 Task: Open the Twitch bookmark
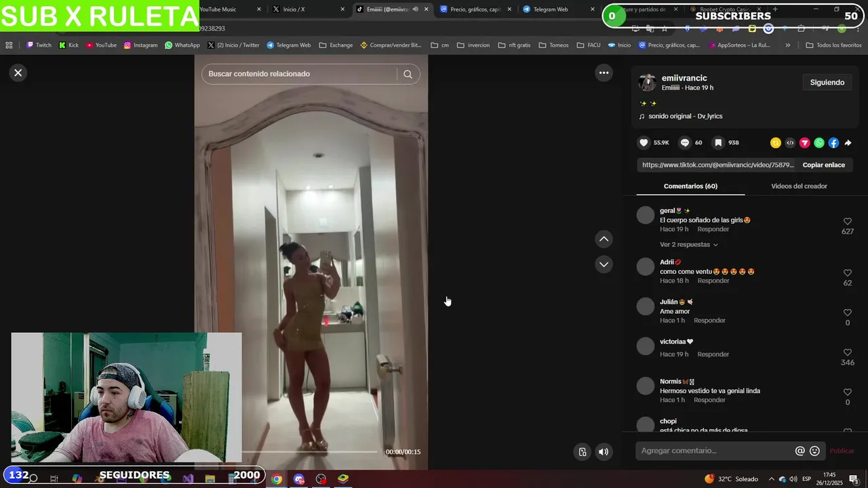[x=39, y=45]
